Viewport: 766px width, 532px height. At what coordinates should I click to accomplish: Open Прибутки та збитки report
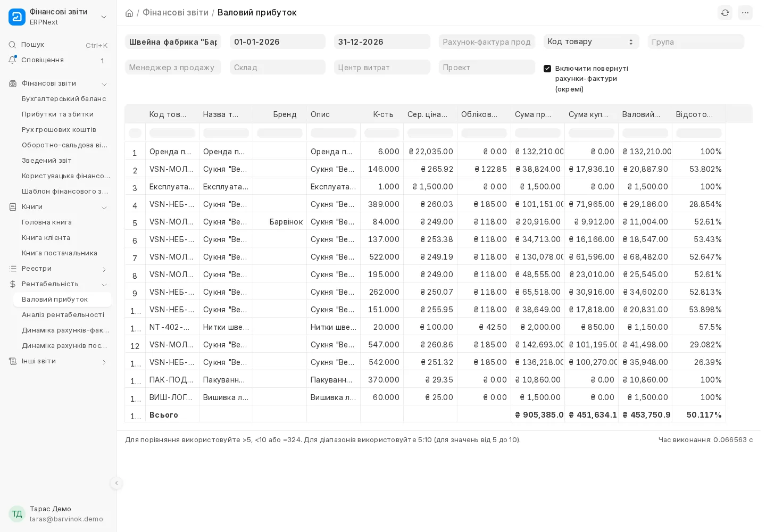[57, 114]
